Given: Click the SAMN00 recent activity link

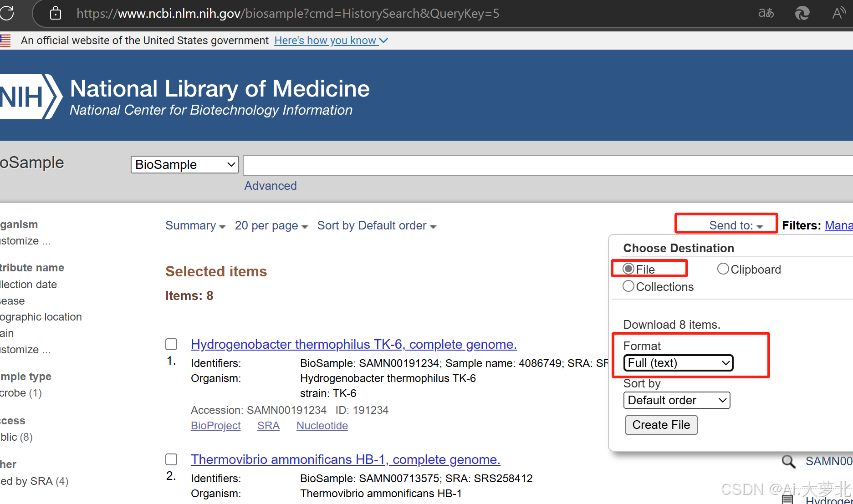Looking at the screenshot, I should pyautogui.click(x=829, y=461).
